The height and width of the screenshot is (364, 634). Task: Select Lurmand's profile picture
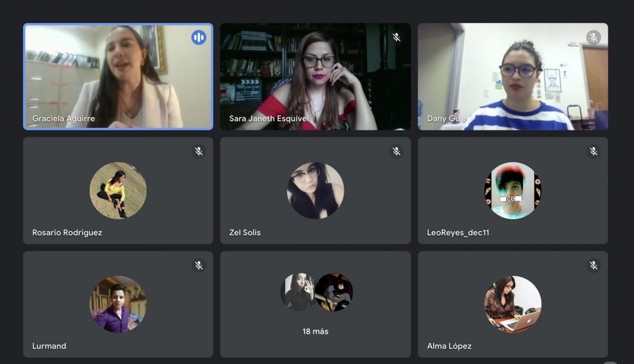click(x=118, y=304)
